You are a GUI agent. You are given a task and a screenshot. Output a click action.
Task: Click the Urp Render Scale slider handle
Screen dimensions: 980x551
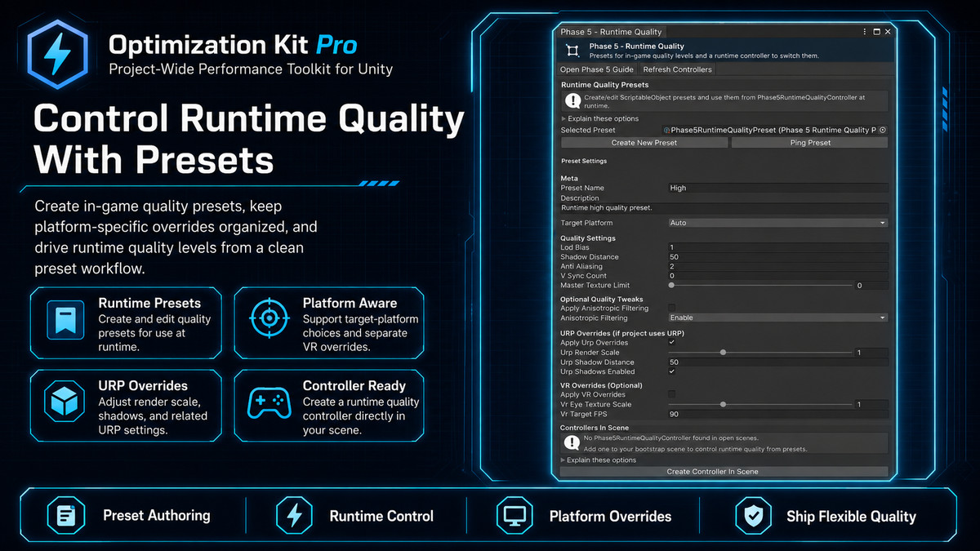[x=724, y=353]
